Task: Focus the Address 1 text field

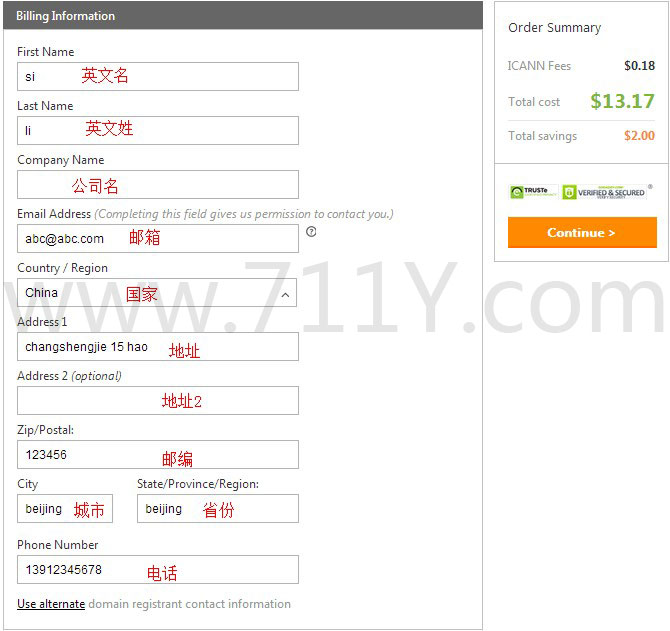Action: 157,347
